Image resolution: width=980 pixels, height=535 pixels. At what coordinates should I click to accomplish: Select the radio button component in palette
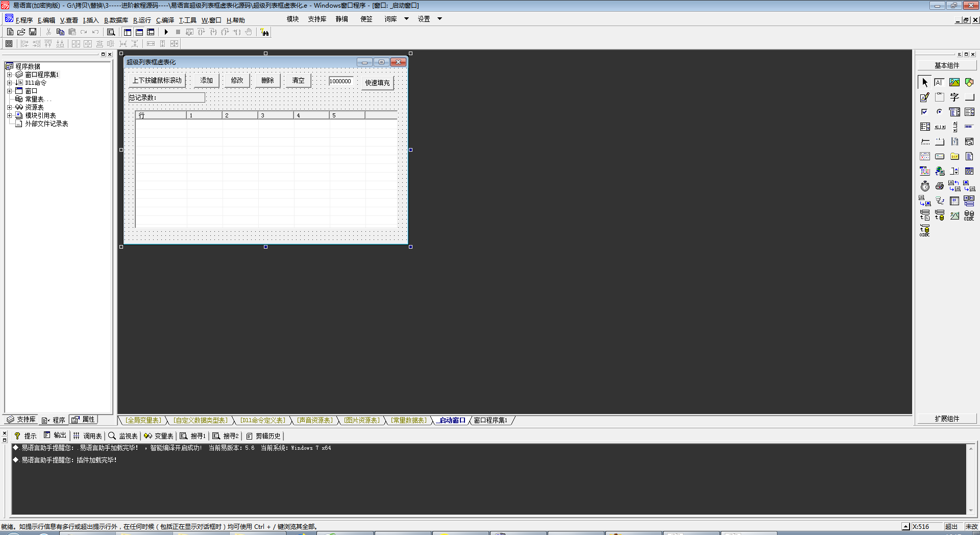point(939,112)
